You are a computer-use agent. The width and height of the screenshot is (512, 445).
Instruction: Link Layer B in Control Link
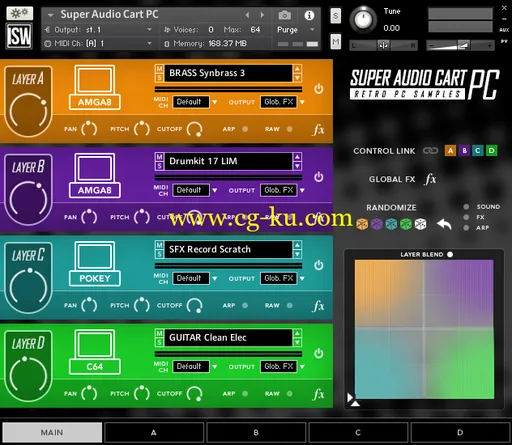click(464, 151)
